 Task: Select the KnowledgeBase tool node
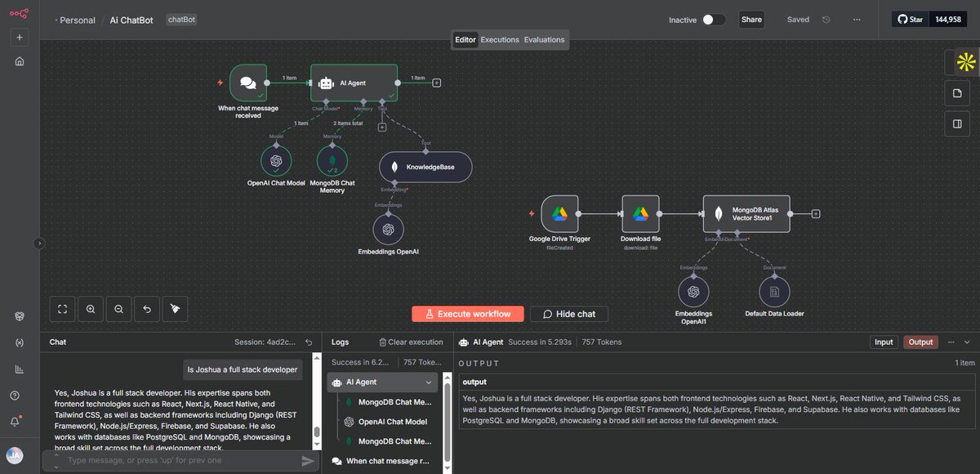click(425, 167)
